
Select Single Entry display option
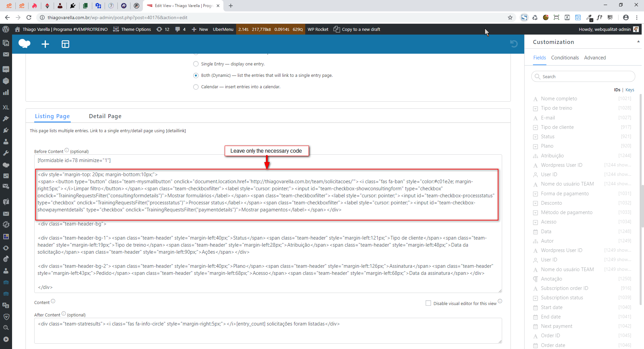(196, 64)
